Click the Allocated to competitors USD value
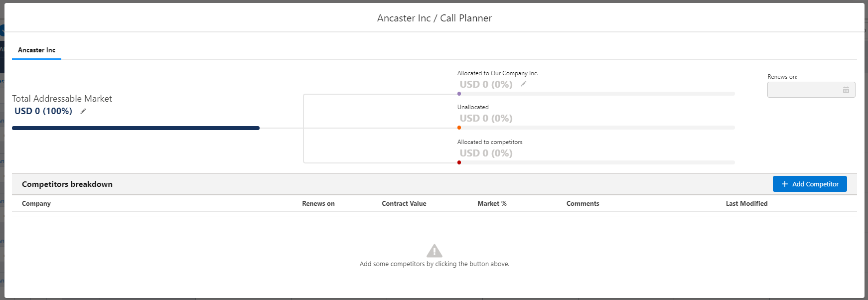The image size is (868, 300). click(486, 153)
